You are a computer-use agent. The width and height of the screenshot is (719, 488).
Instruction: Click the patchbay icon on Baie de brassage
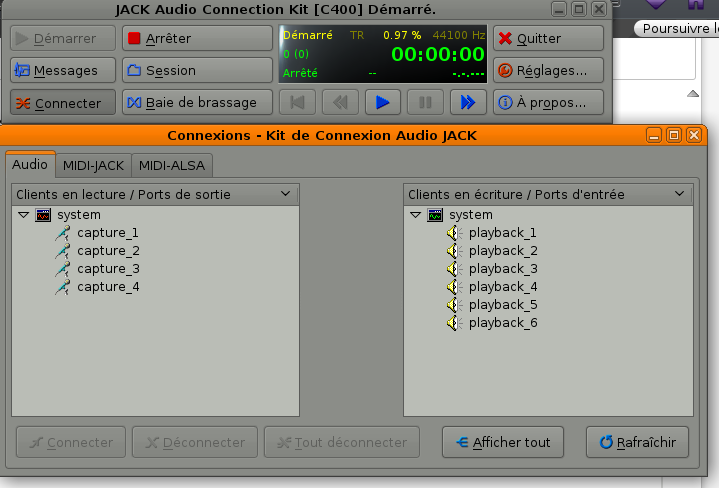pyautogui.click(x=134, y=102)
